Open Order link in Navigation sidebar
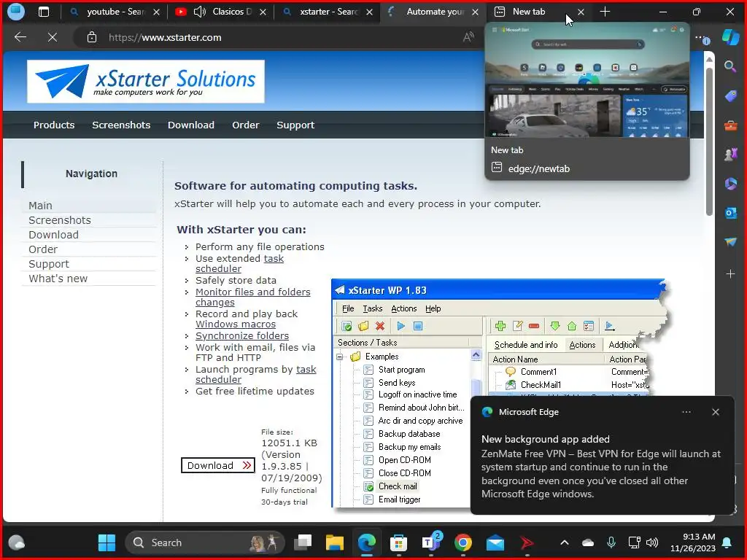The image size is (747, 560). pos(43,249)
